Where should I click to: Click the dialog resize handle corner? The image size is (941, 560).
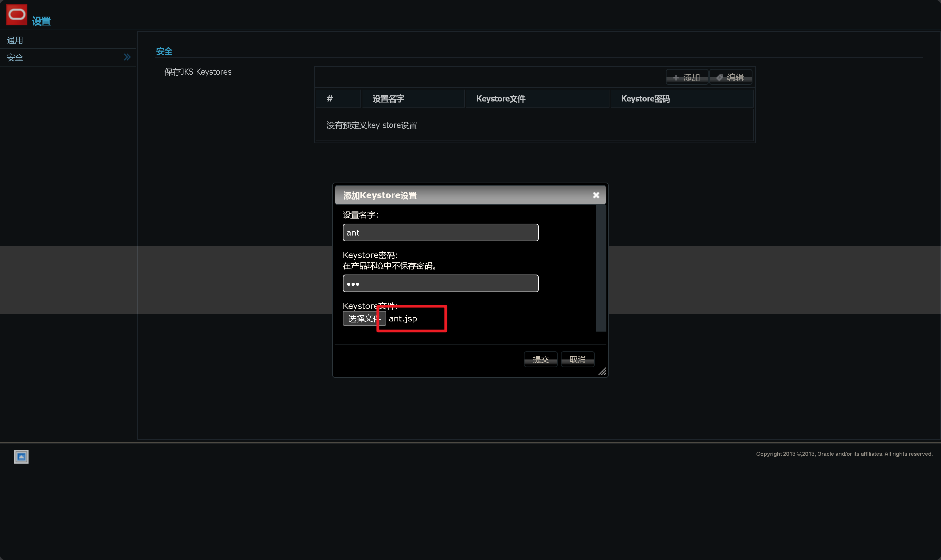(602, 372)
